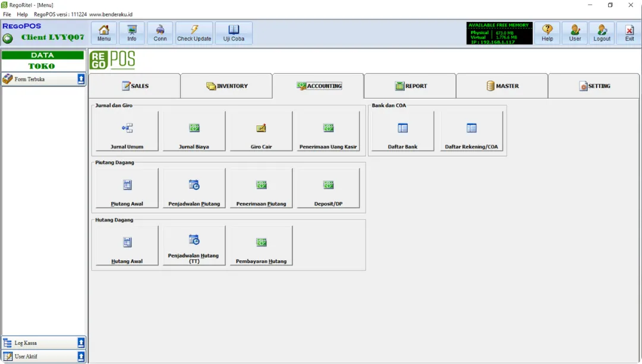
Task: Click the Conn toolbar button
Action: tap(160, 33)
